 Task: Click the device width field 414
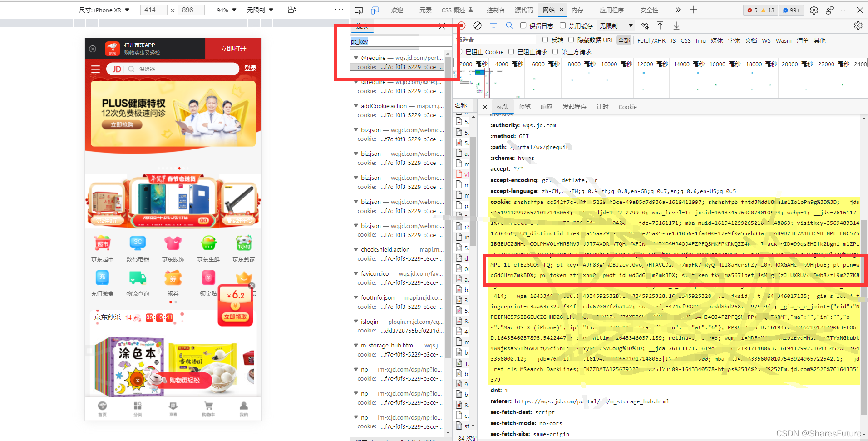(x=153, y=10)
